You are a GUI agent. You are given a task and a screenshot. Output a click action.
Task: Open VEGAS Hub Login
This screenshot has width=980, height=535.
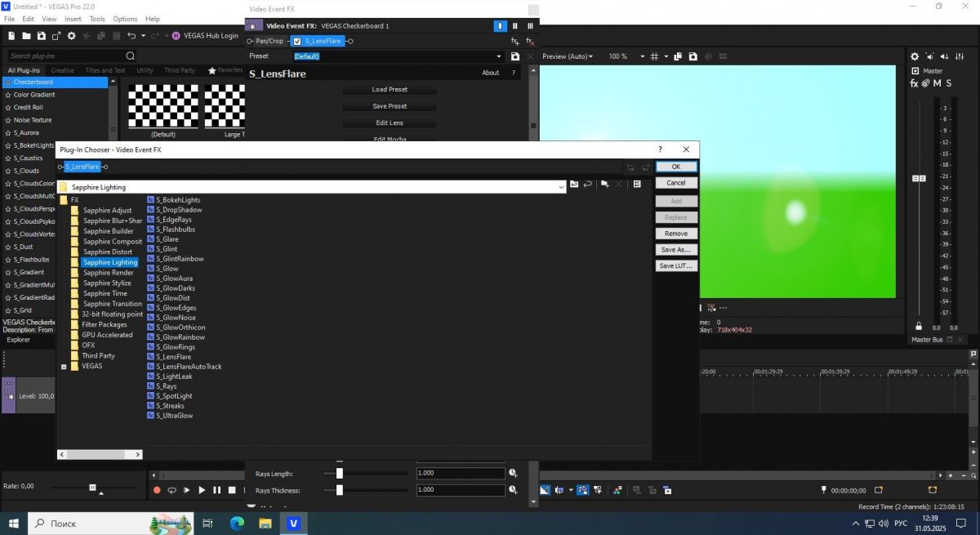(205, 36)
